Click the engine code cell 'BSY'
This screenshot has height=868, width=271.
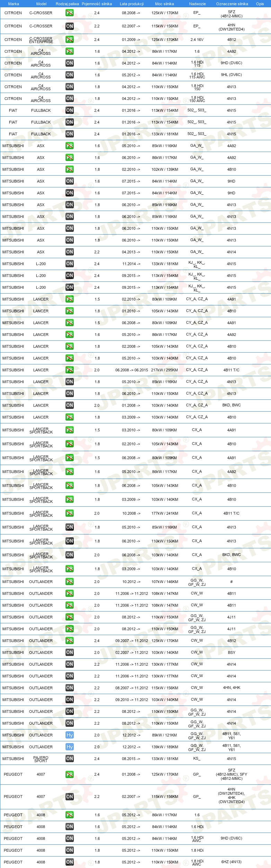point(231,652)
